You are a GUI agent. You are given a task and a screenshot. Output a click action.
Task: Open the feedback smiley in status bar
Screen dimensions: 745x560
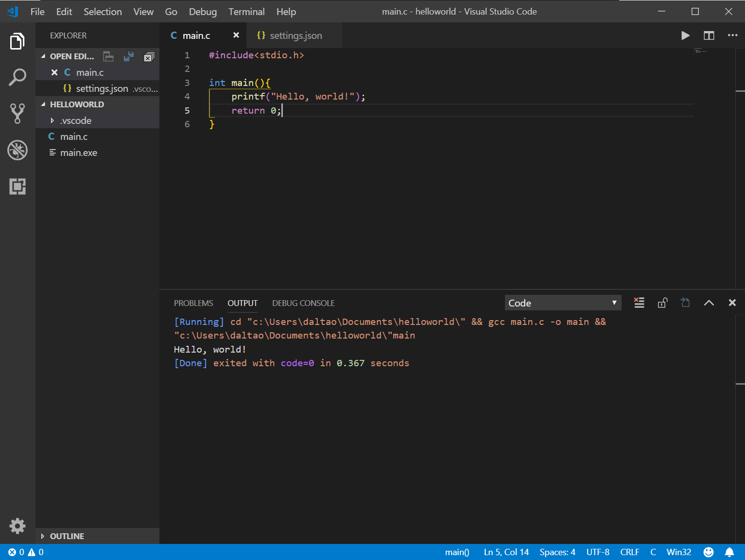(709, 552)
